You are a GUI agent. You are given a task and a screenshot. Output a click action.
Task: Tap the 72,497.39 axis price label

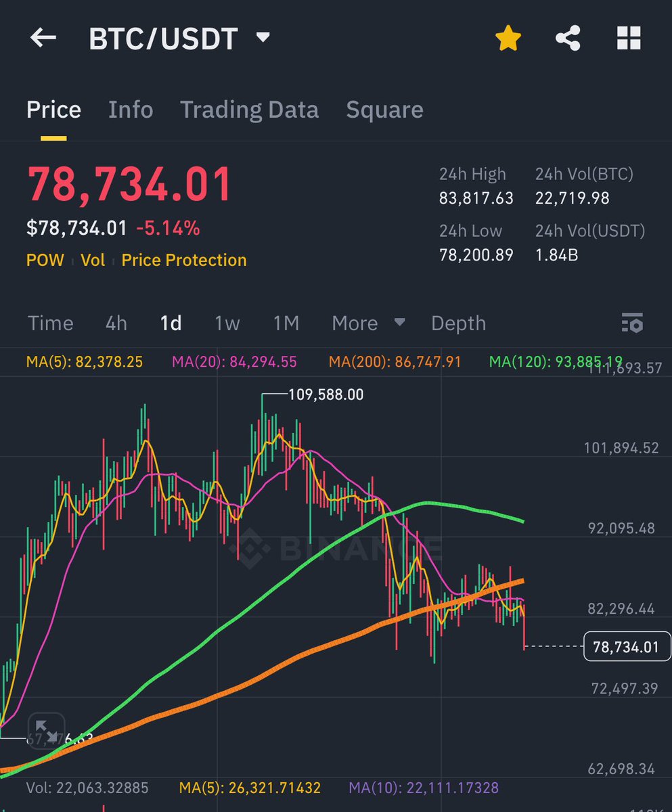point(625,688)
